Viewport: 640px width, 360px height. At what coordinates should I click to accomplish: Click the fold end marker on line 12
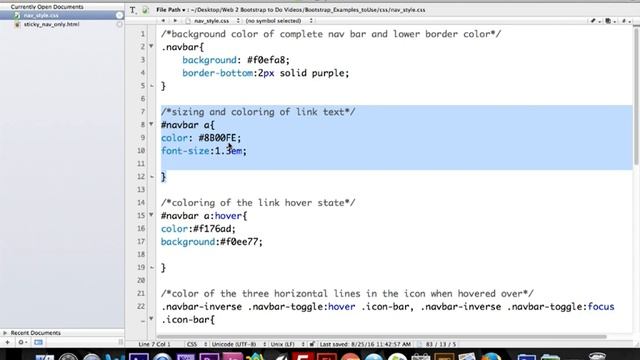click(x=151, y=177)
